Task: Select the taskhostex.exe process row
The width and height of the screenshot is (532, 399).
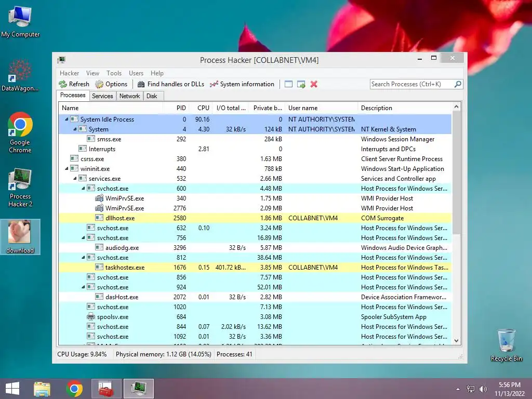Action: pyautogui.click(x=255, y=268)
